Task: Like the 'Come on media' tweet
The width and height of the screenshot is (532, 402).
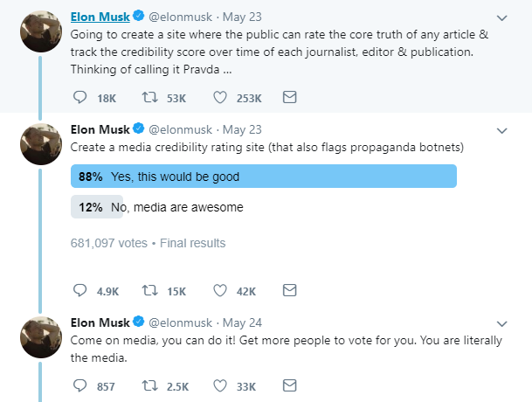Action: click(x=220, y=385)
